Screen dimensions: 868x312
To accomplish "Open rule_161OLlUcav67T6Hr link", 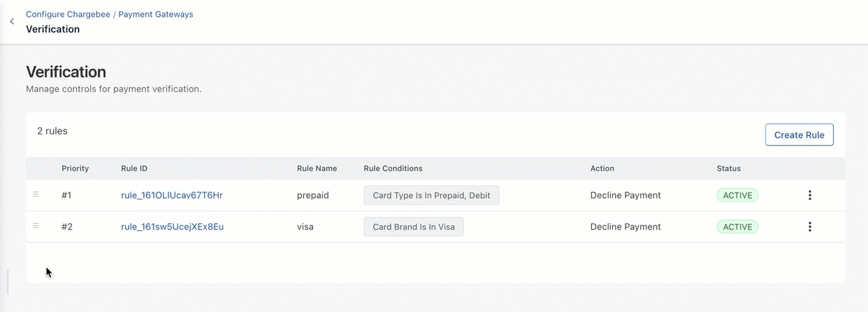I will click(172, 195).
